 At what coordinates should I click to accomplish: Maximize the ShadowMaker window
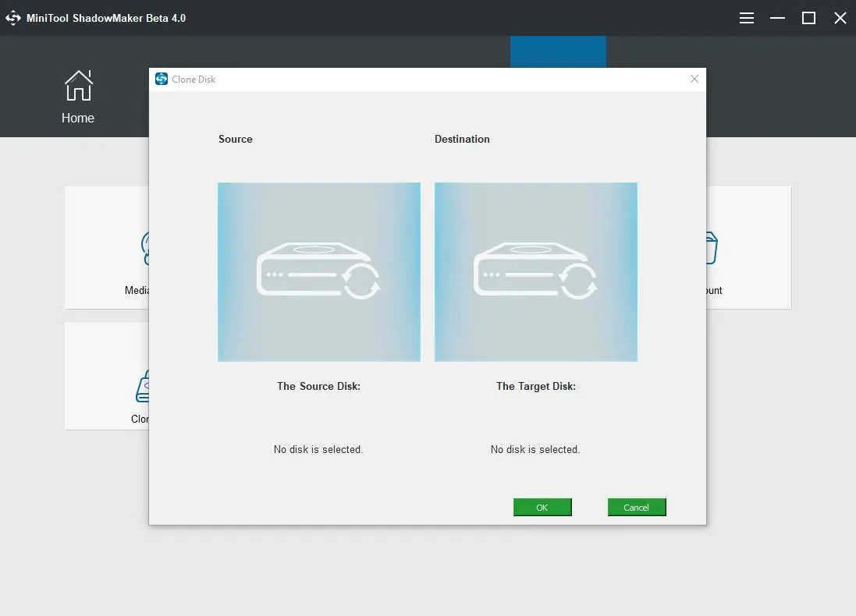pos(808,18)
